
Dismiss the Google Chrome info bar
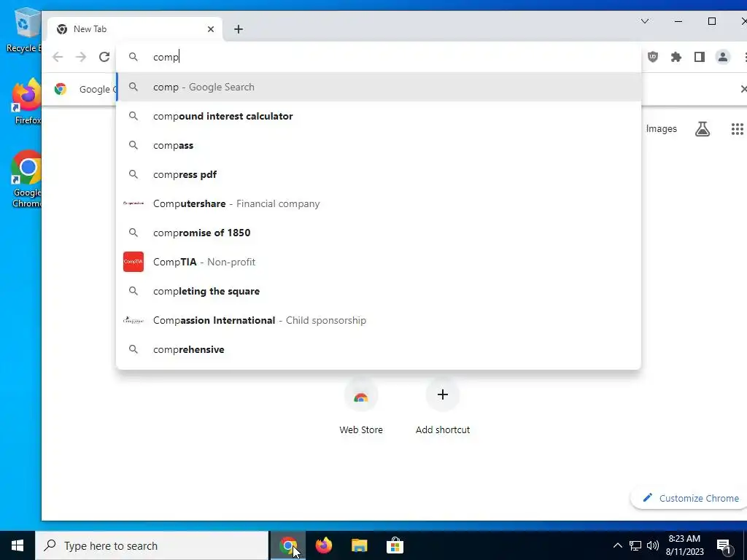[743, 89]
